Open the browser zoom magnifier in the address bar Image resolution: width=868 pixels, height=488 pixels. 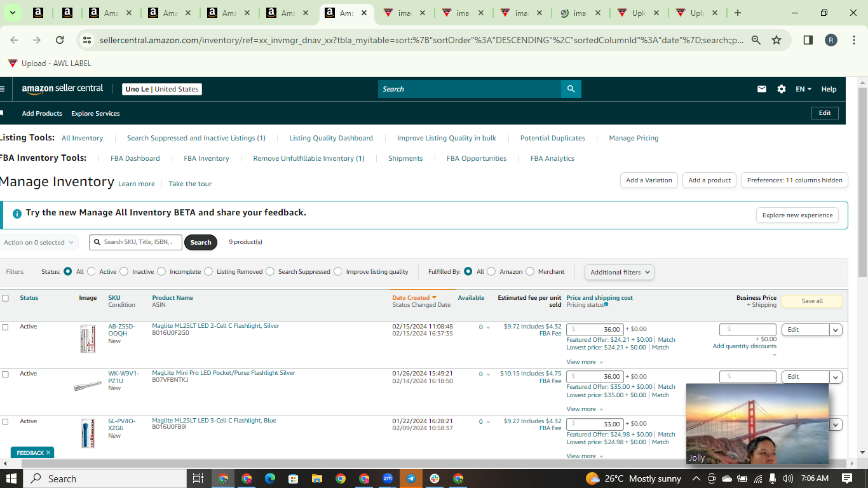[x=756, y=40]
